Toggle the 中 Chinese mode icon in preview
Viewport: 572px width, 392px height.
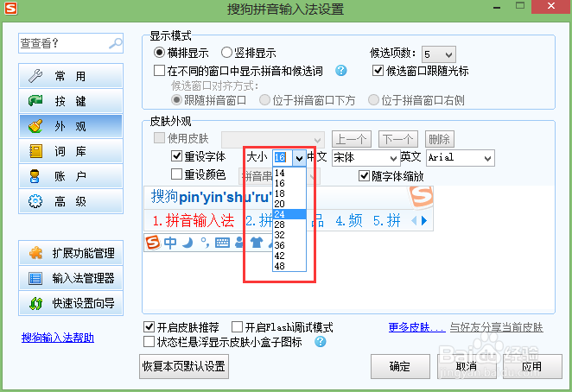(170, 243)
